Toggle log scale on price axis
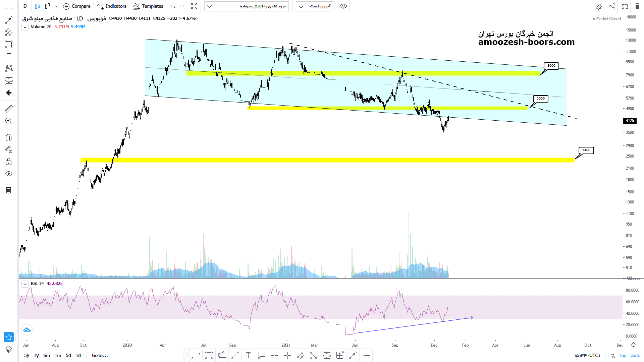This screenshot has width=644, height=362. pos(623,356)
